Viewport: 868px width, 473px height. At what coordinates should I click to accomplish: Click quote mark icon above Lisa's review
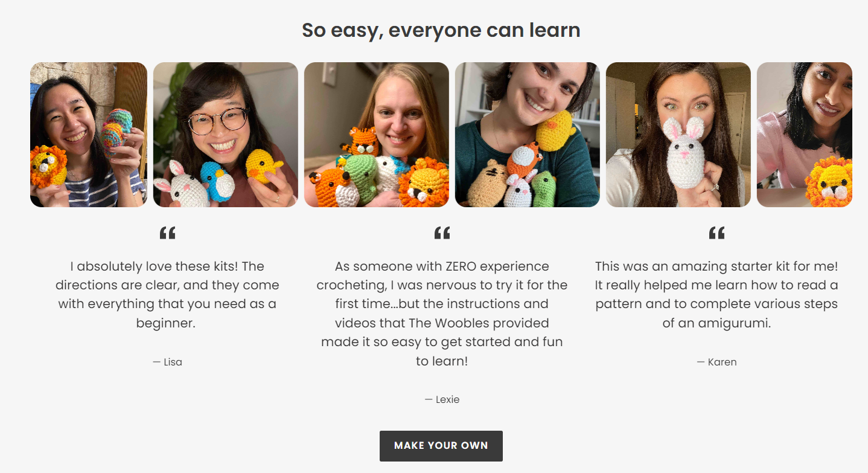(x=167, y=233)
